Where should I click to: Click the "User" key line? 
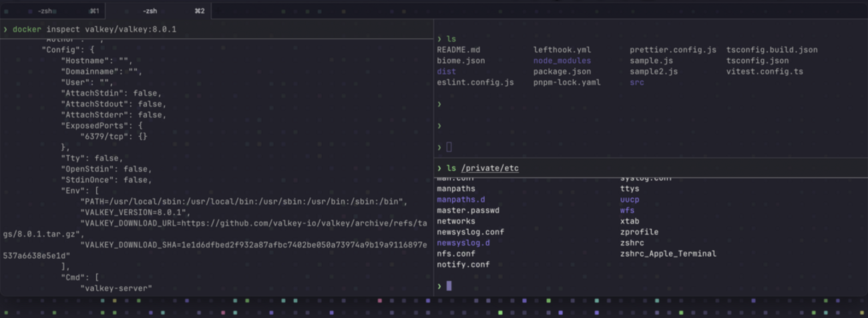[x=87, y=83]
